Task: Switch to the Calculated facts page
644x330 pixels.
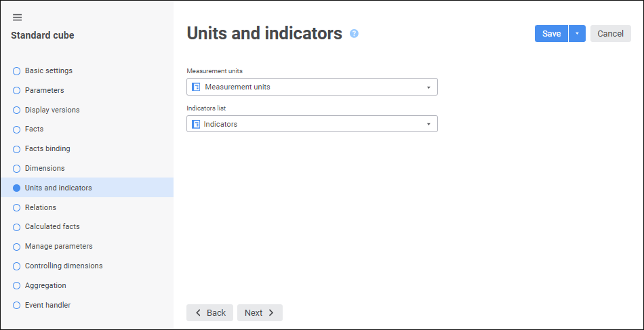Action: tap(52, 226)
